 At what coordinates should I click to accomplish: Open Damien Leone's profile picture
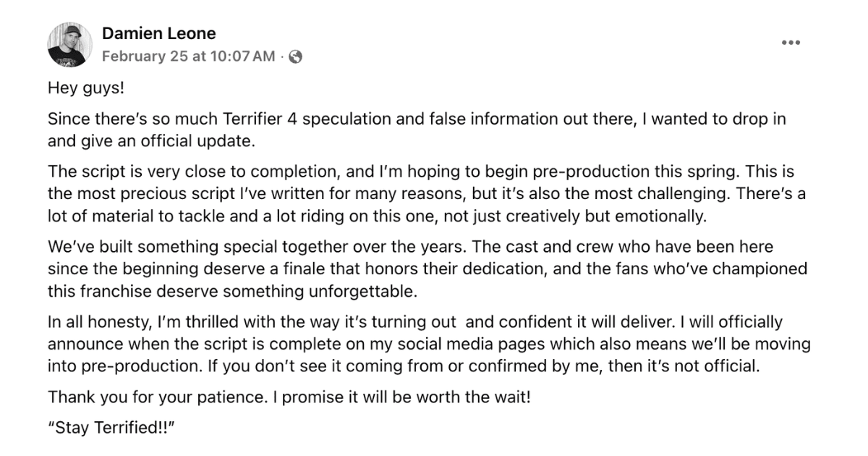pos(70,44)
